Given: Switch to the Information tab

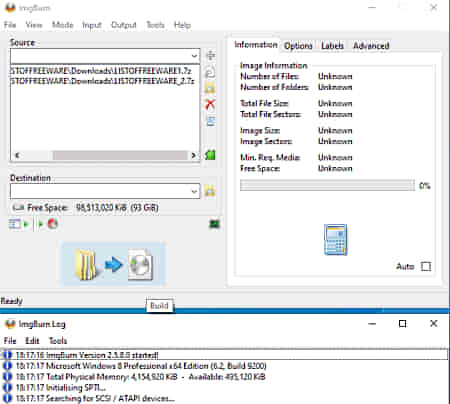Looking at the screenshot, I should tap(256, 45).
